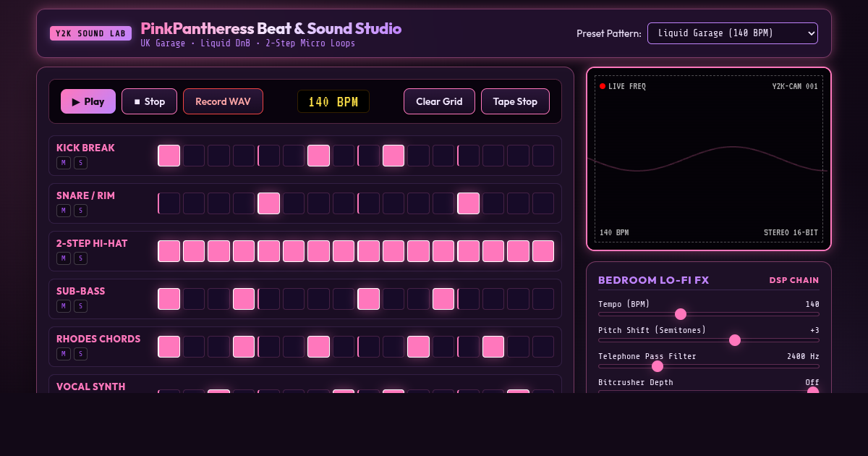The image size is (868, 456).
Task: Trigger the Tape Stop effect
Action: tap(515, 101)
